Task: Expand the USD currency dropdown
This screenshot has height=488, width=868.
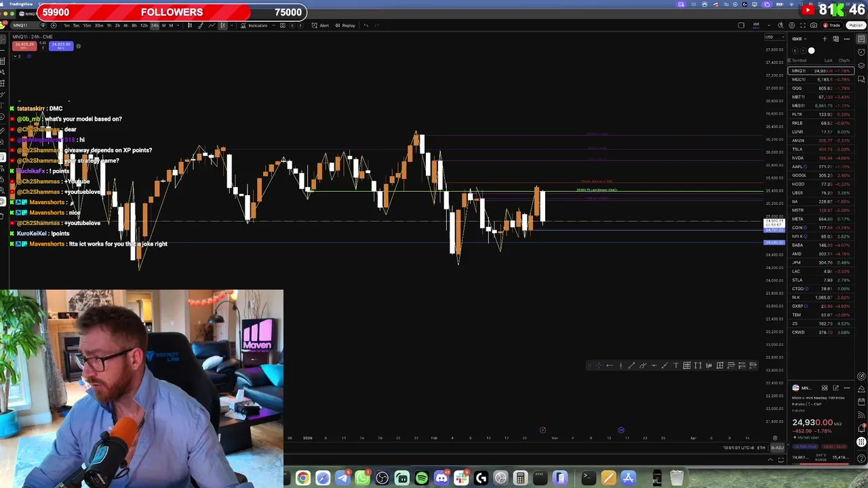Action: 774,37
